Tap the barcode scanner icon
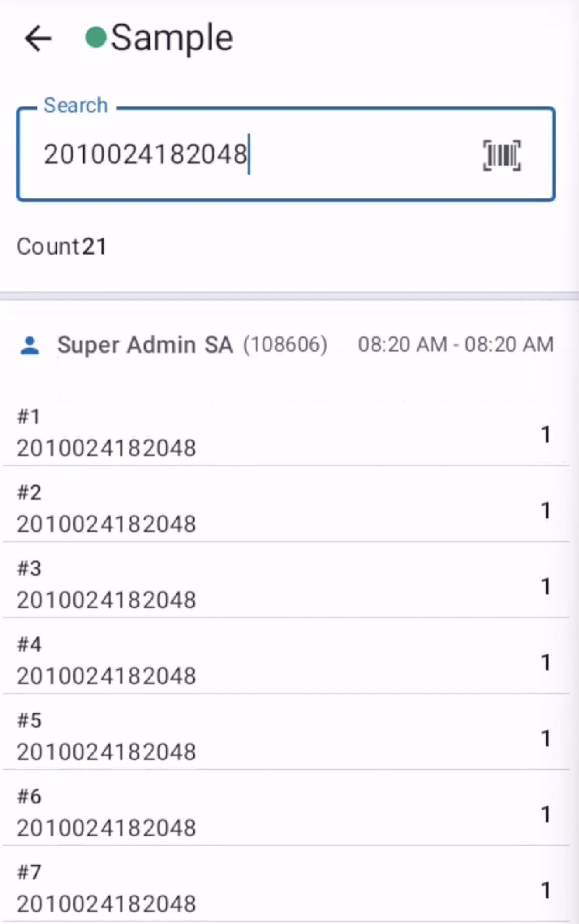Viewport: 579px width, 924px height. click(501, 155)
